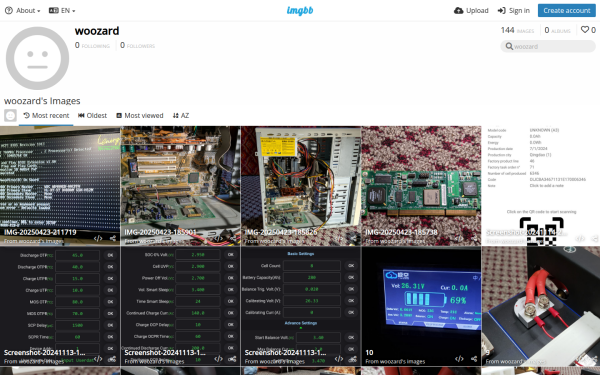600x375 pixels.
Task: Click embed codes icon on image 10
Action: (x=459, y=359)
